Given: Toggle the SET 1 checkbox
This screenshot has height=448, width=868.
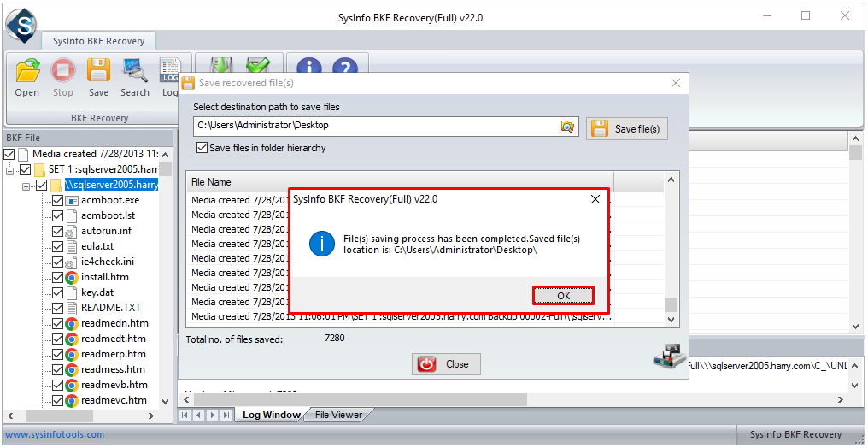Looking at the screenshot, I should [26, 169].
